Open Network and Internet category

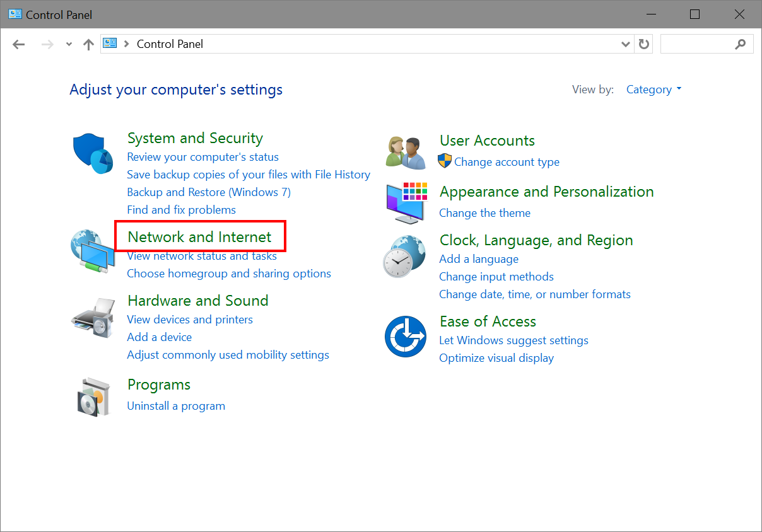[199, 237]
